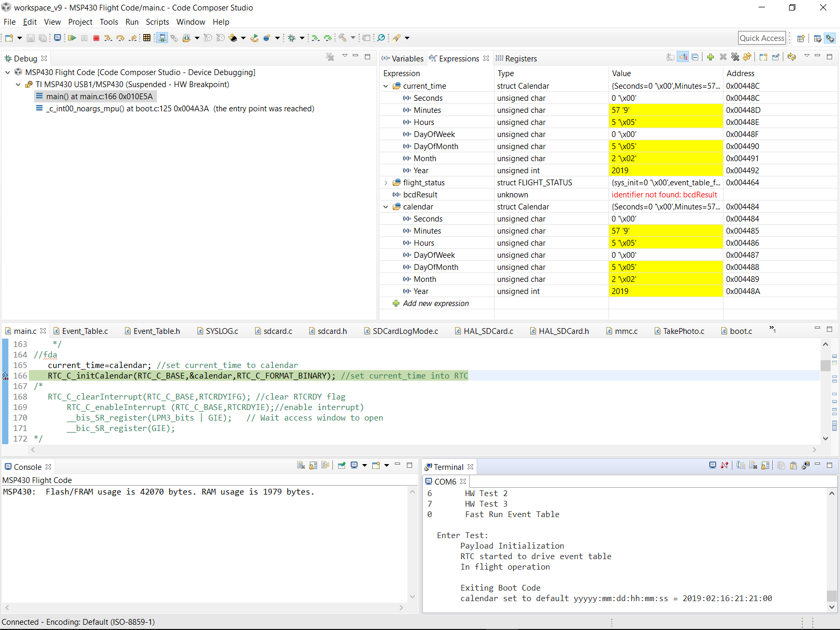Click the Disconnect icon in Terminal panel
The width and height of the screenshot is (840, 630).
tap(724, 466)
